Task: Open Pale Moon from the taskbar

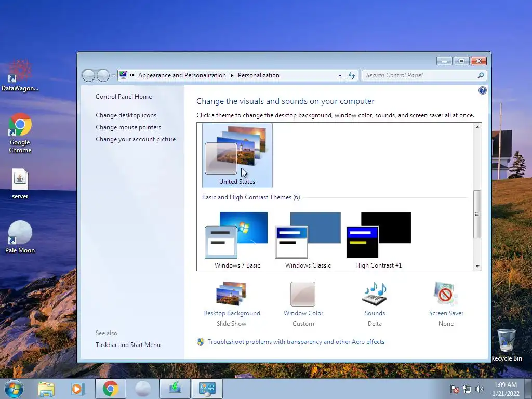Action: coord(142,389)
